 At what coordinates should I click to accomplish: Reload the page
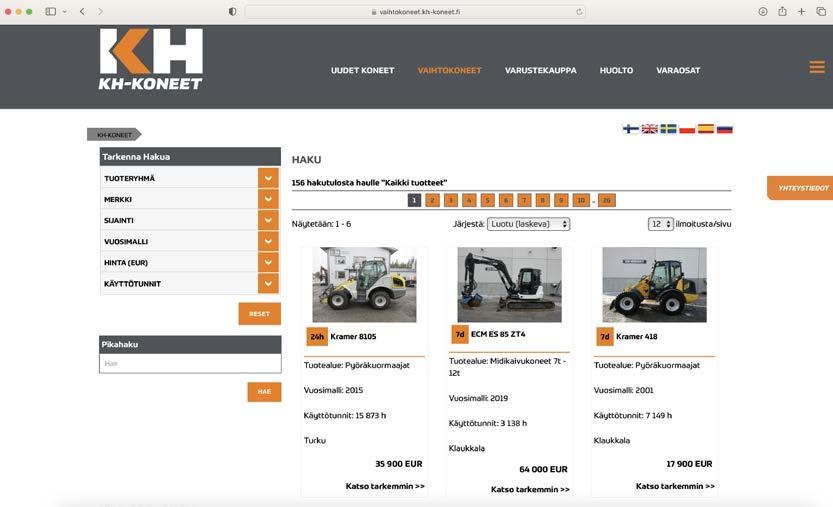point(579,12)
